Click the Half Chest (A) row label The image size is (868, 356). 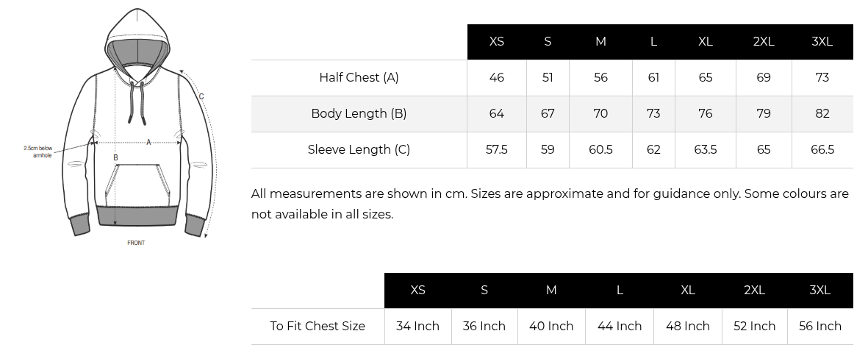coord(359,77)
